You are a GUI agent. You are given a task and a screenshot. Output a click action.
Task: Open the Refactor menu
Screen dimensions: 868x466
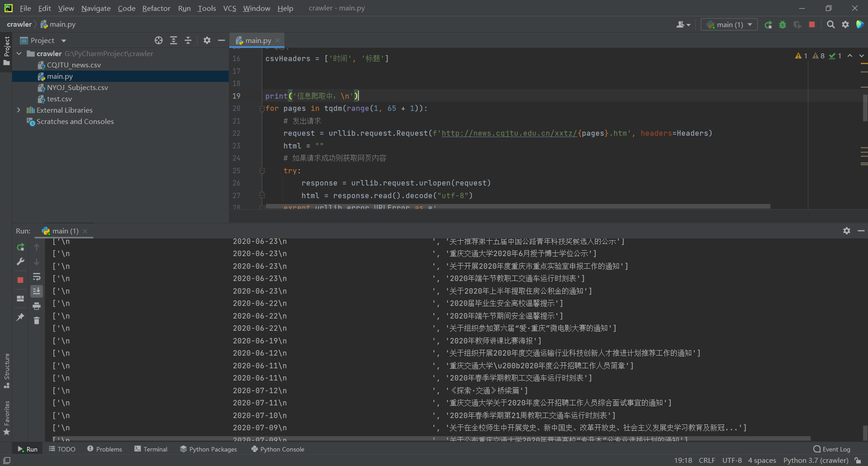156,8
